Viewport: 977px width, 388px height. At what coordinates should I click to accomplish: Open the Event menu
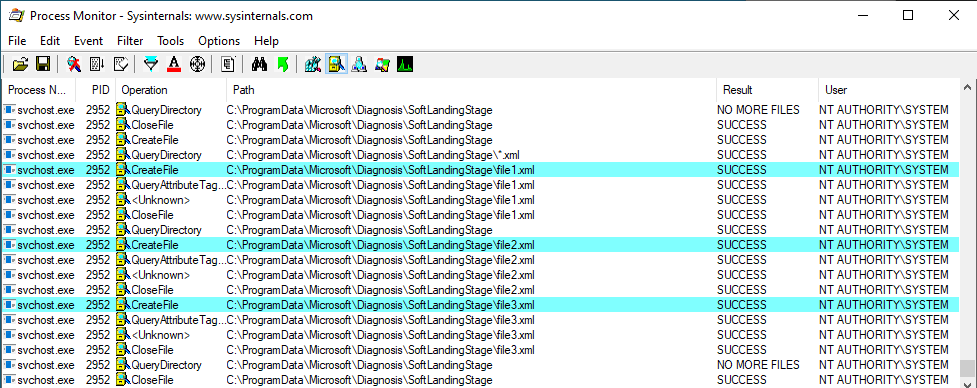click(88, 40)
